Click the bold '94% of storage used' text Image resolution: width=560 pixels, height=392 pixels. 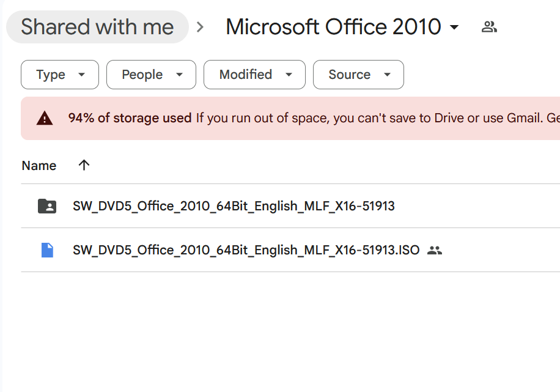[130, 118]
